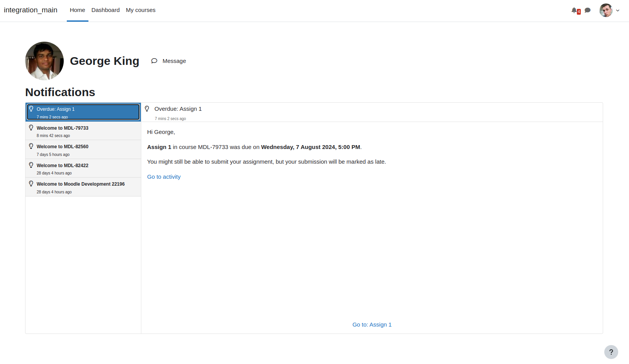Open the Dashboard tab
629x364 pixels.
click(105, 10)
